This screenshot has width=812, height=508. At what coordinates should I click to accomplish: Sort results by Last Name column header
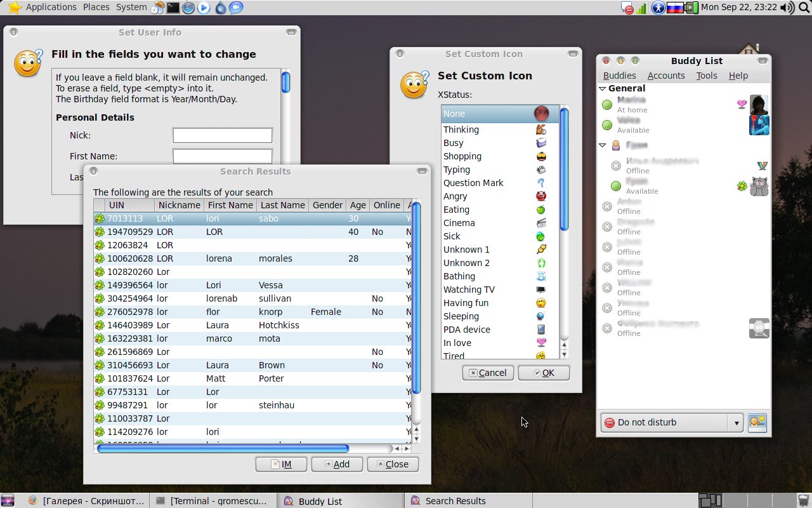pos(282,205)
